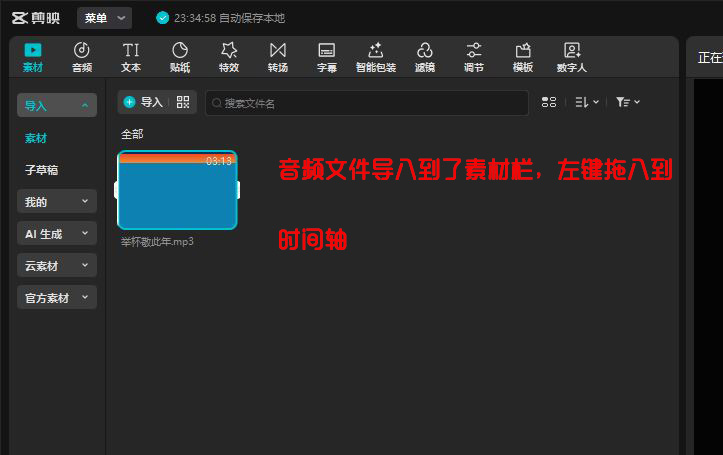Open the 特效 (Effects) panel icon
Screen dimensions: 723x455
click(x=228, y=56)
